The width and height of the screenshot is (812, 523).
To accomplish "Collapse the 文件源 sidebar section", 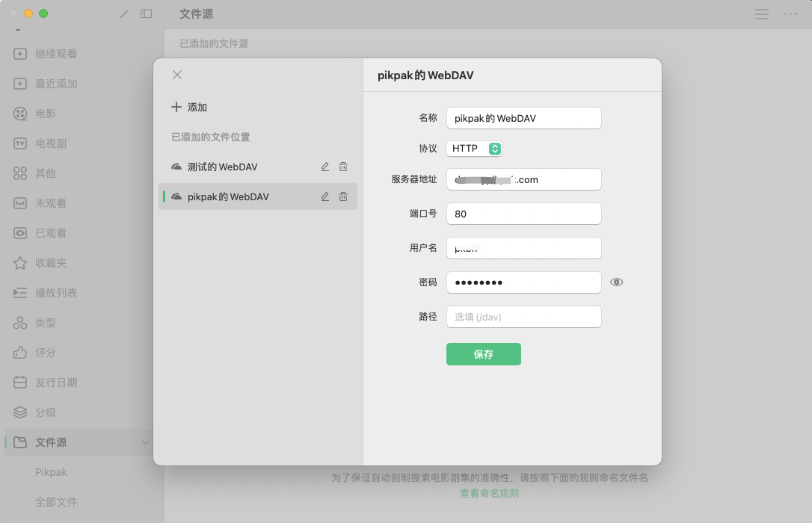I will [x=146, y=442].
